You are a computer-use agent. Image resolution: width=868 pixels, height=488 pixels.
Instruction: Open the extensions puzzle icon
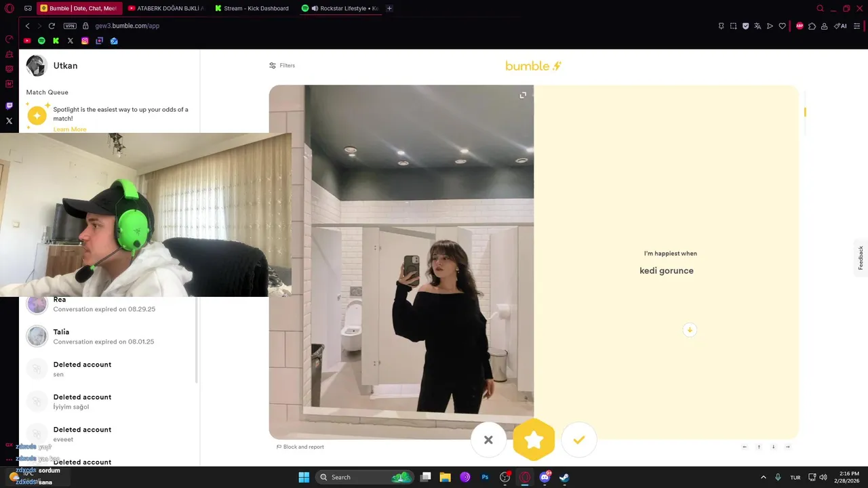click(812, 26)
